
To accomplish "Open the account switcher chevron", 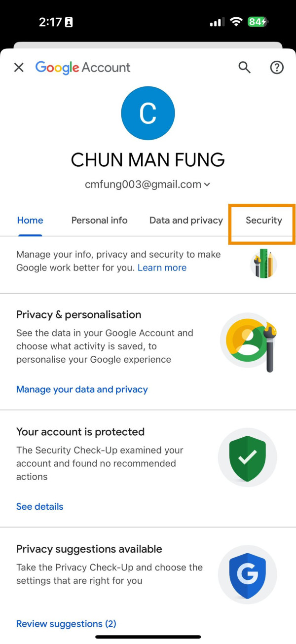I will pos(207,184).
